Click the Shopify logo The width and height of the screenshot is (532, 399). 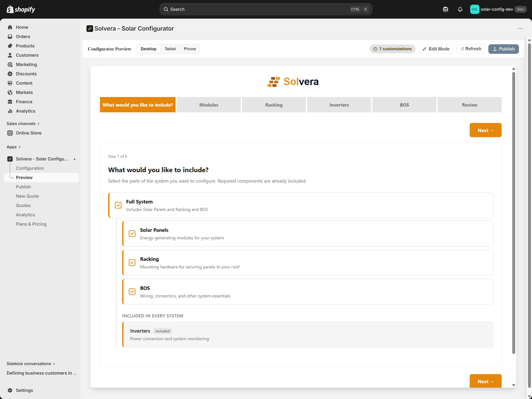tap(21, 9)
